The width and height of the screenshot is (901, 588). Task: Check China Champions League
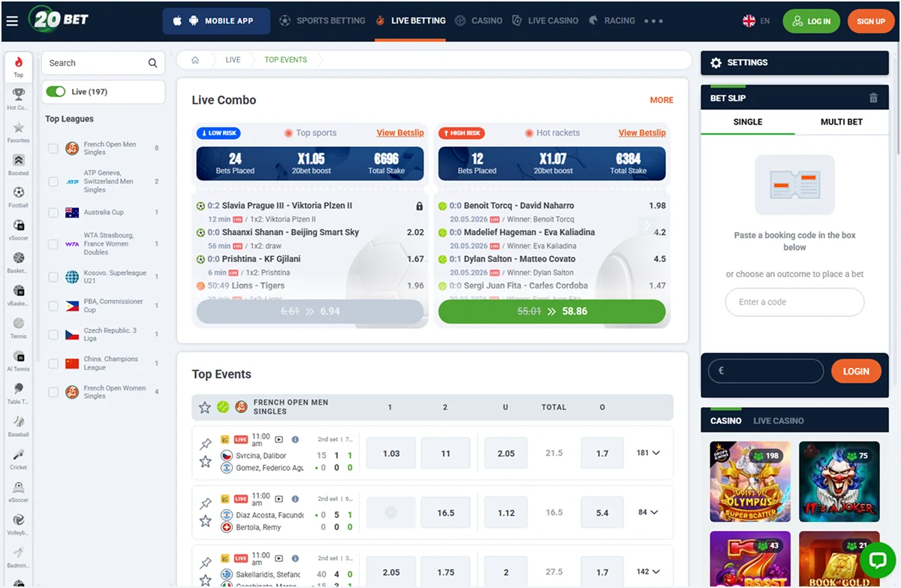tap(53, 363)
